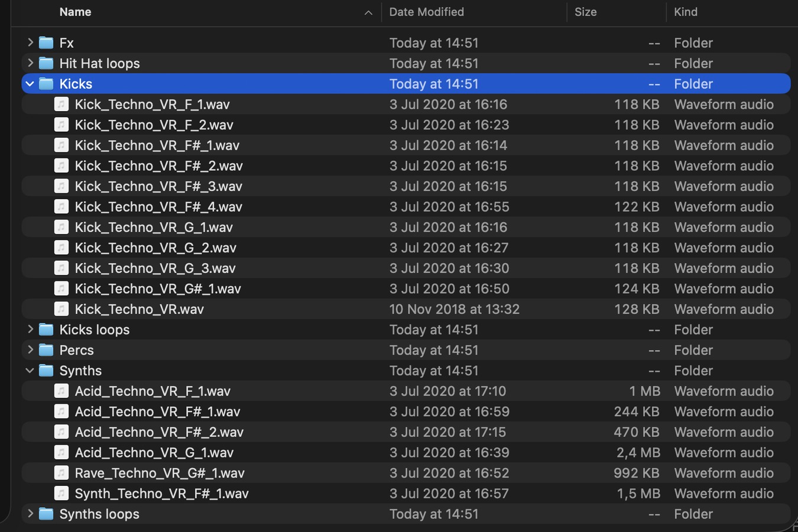Screen dimensions: 798x532
Task: Click the Kicks loops folder icon
Action: click(46, 330)
